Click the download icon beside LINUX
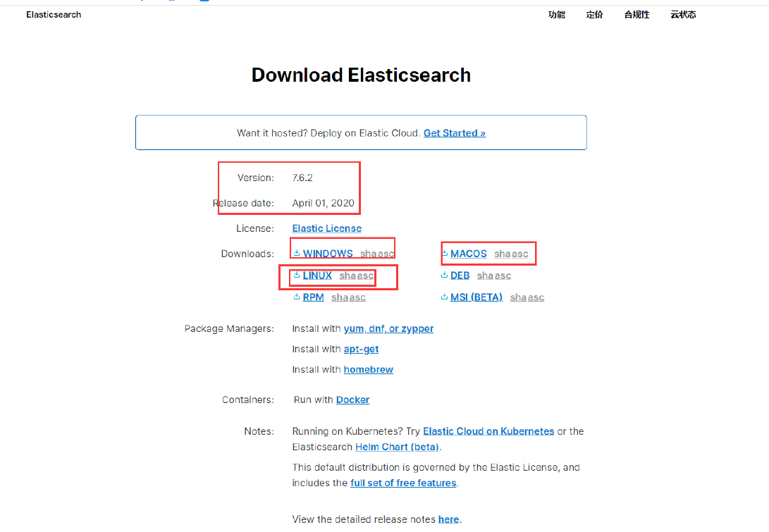This screenshot has height=532, width=769. 297,276
